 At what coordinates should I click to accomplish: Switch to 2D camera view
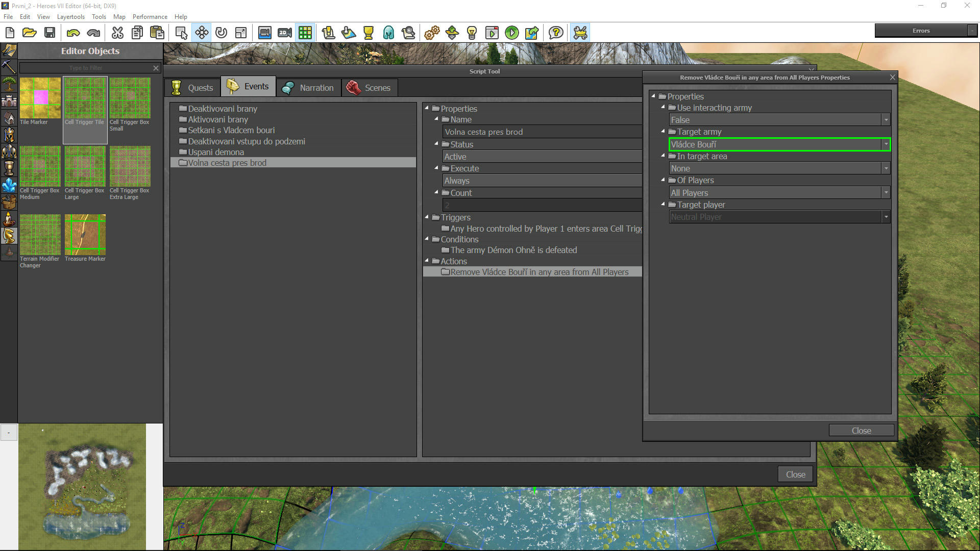coord(285,33)
